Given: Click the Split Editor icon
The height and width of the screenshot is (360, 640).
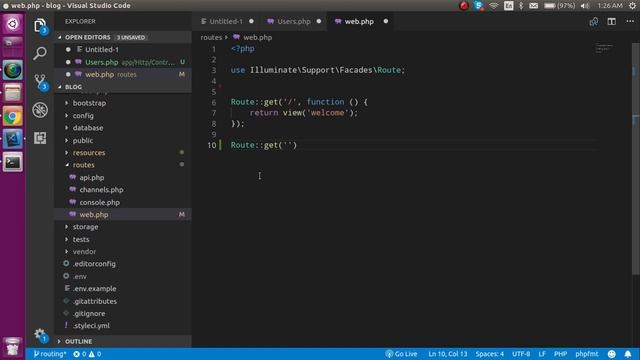Looking at the screenshot, I should [x=611, y=21].
